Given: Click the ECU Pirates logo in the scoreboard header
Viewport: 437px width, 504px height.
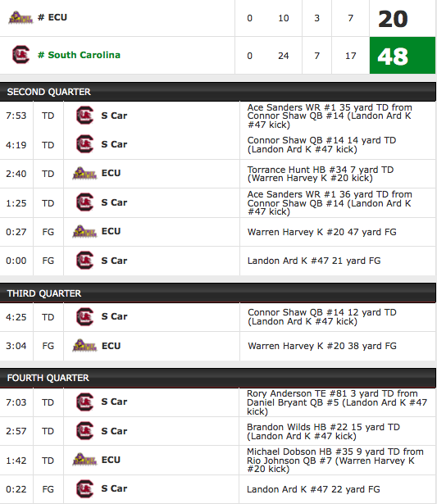Looking at the screenshot, I should [x=20, y=18].
